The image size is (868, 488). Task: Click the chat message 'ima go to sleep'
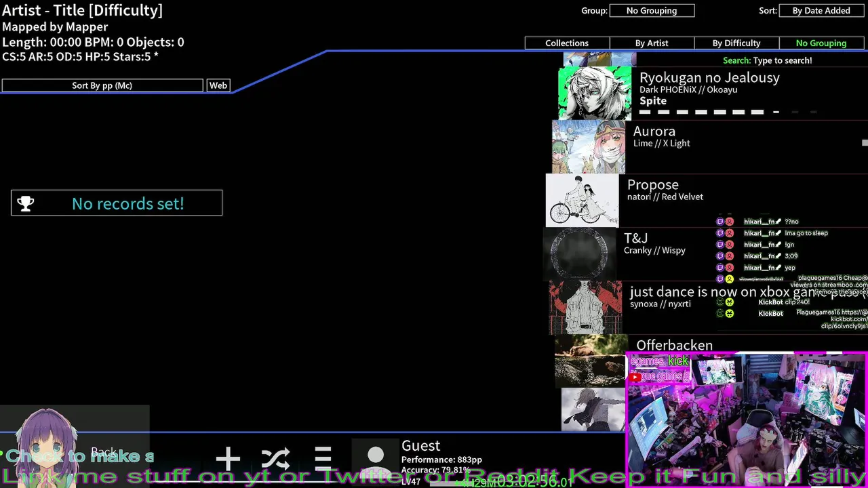click(806, 233)
